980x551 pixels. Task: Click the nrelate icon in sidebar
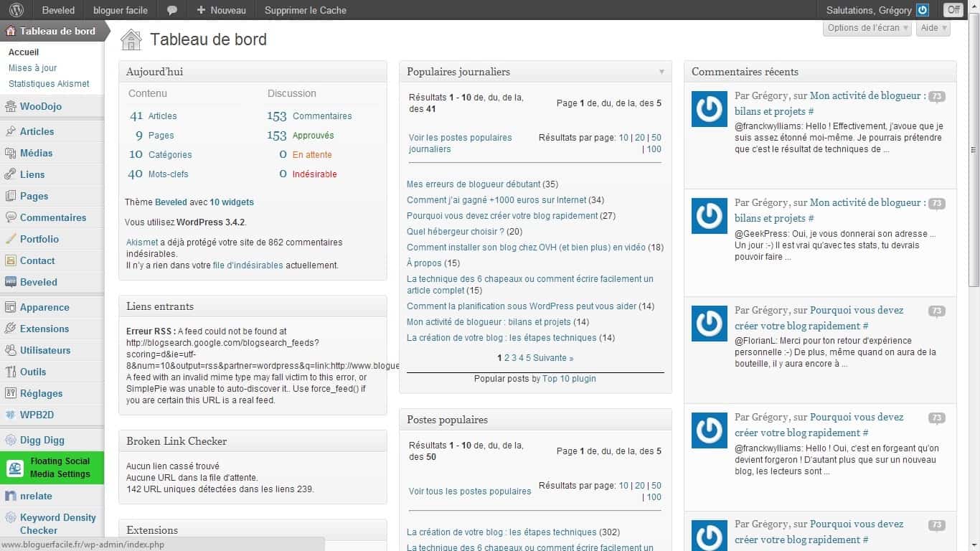pos(11,496)
